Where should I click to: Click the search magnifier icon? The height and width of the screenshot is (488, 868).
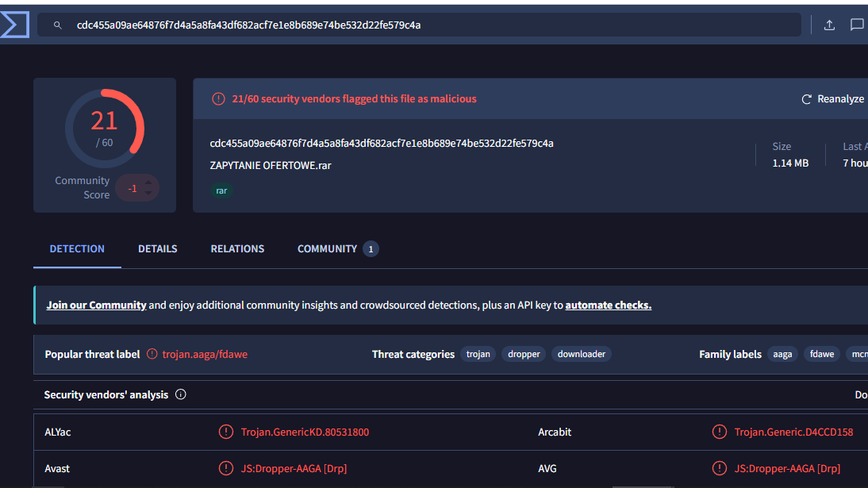[58, 25]
